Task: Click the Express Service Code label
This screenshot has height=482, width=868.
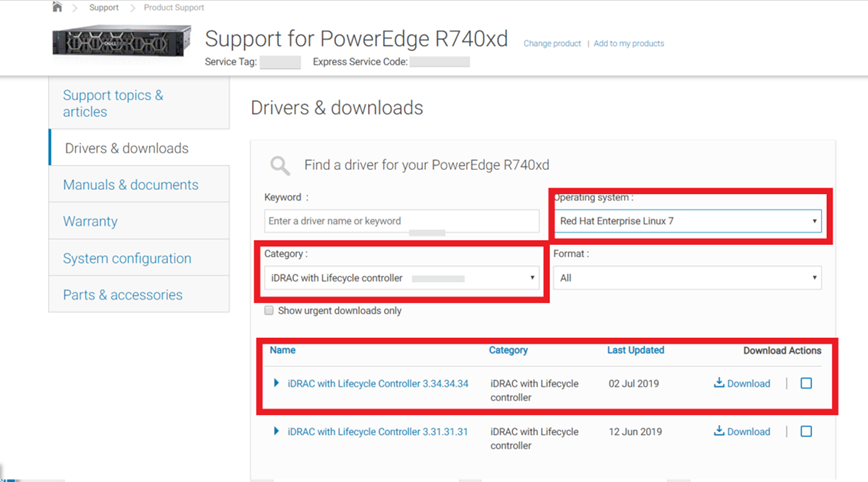Action: click(360, 61)
